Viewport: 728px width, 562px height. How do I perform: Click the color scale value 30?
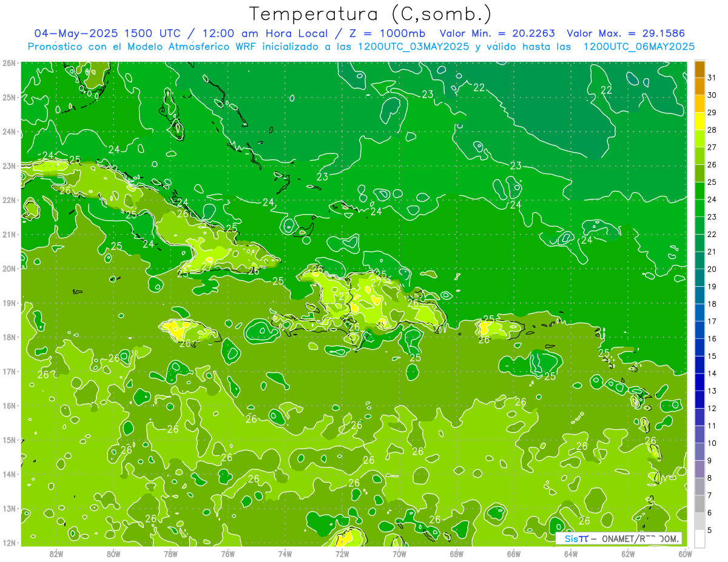pos(712,95)
